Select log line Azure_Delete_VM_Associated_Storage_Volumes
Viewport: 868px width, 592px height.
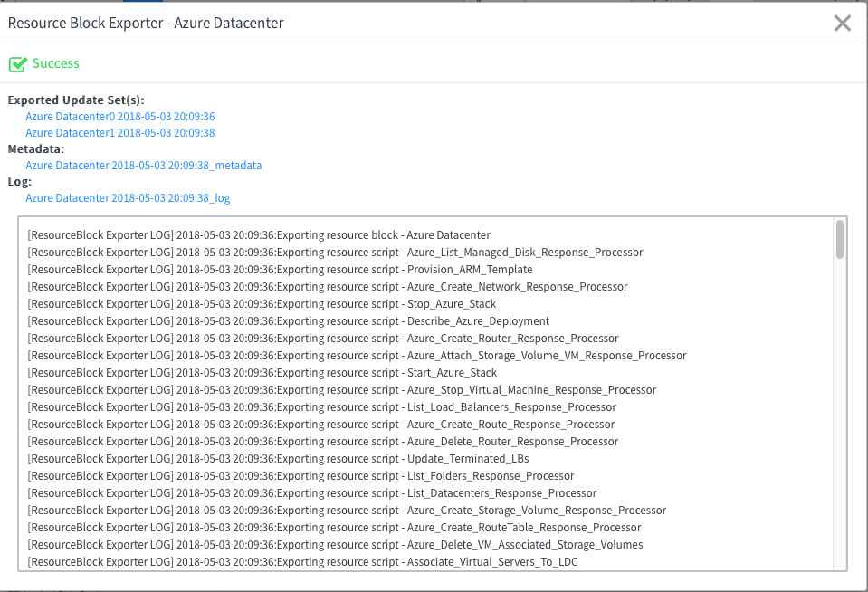pyautogui.click(x=336, y=544)
